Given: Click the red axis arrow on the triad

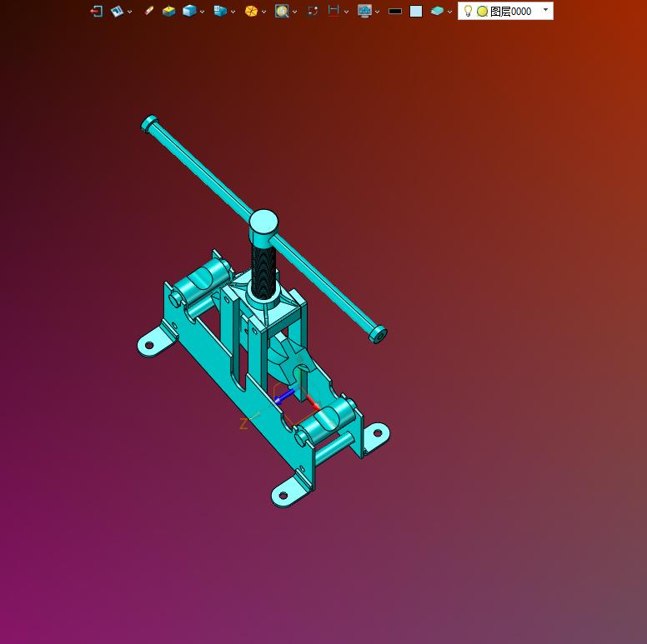Looking at the screenshot, I should tap(313, 402).
